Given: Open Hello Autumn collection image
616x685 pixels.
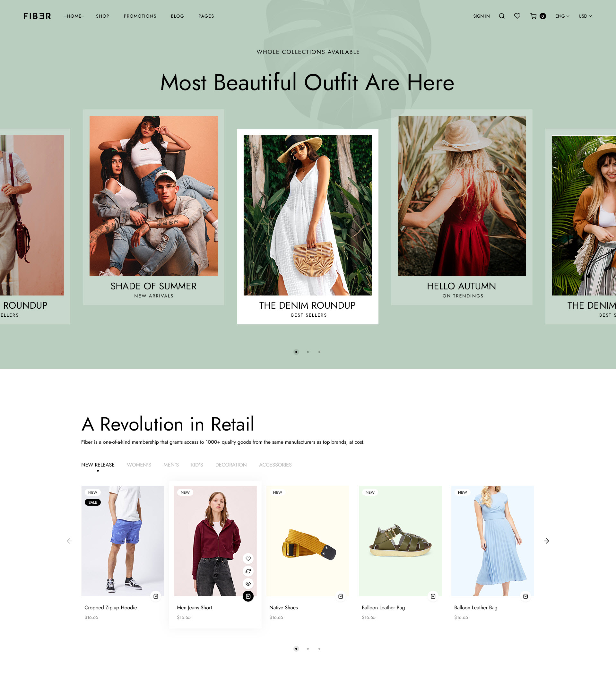Looking at the screenshot, I should (x=462, y=196).
